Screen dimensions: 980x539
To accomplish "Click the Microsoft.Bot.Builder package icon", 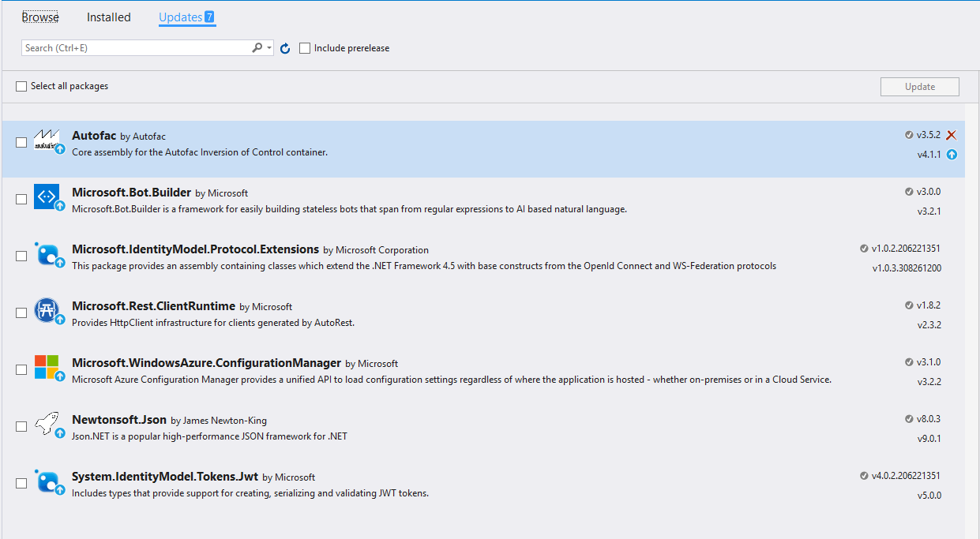I will coord(47,197).
